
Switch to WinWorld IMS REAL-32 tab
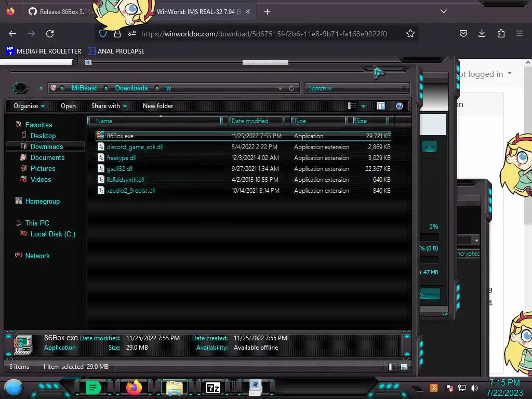pyautogui.click(x=198, y=12)
